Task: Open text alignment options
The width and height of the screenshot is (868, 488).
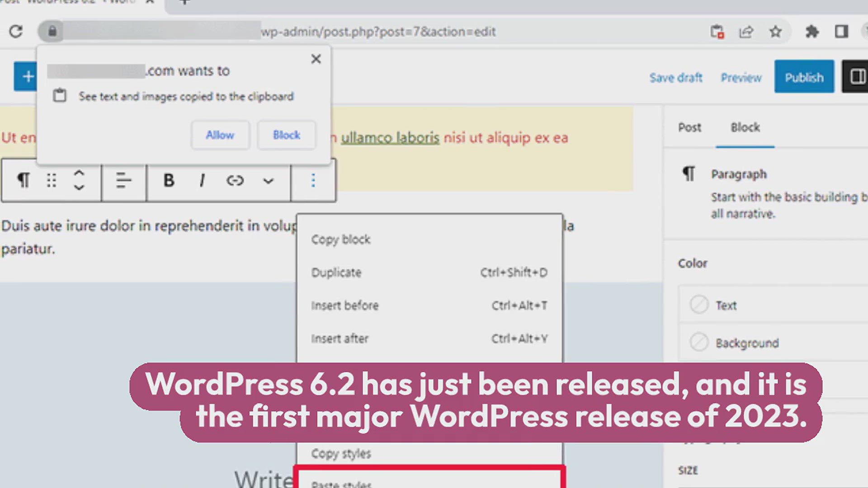Action: [123, 180]
